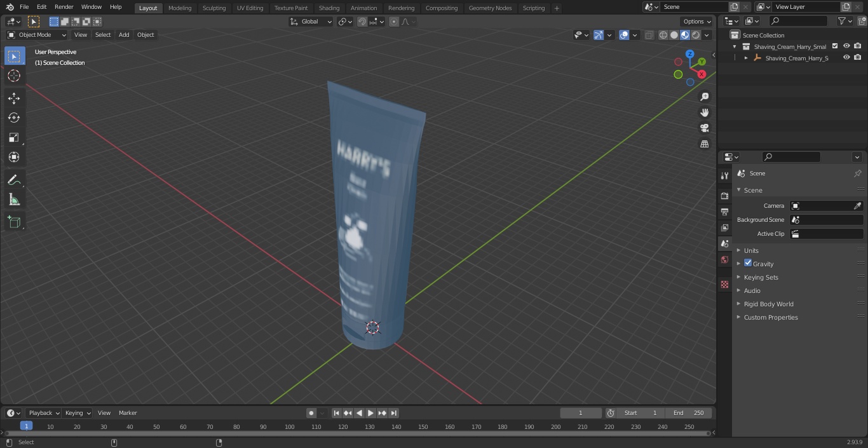This screenshot has width=868, height=448.
Task: Open the World properties tab
Action: [x=724, y=259]
